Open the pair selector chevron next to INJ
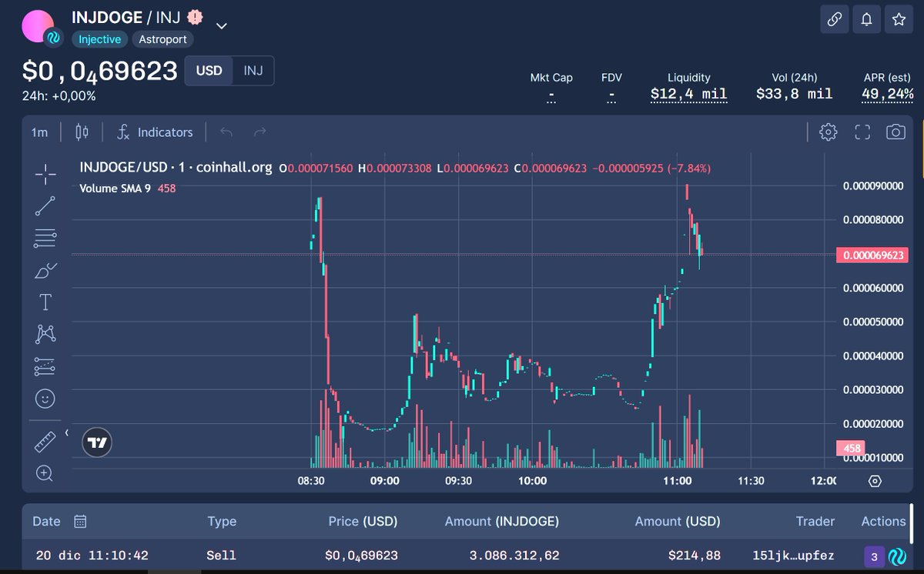 pos(221,26)
